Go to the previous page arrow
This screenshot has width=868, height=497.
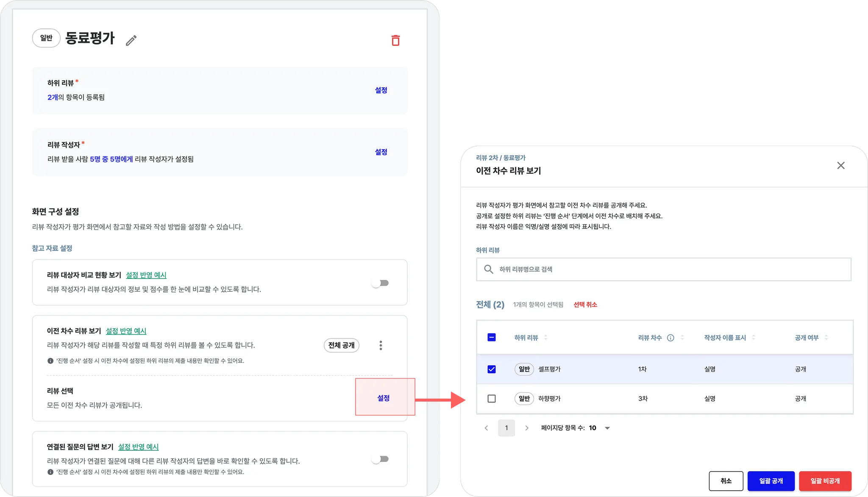[x=486, y=428]
